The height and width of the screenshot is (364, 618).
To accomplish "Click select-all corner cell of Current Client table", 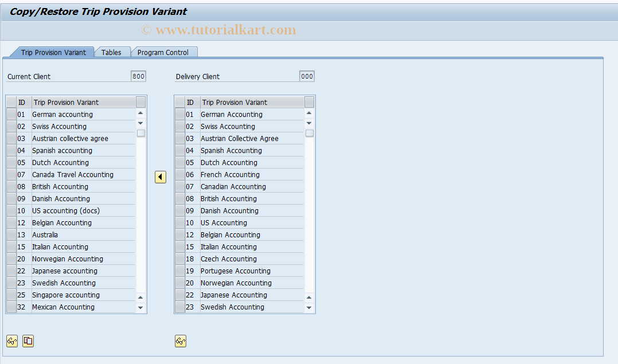I will pos(11,103).
